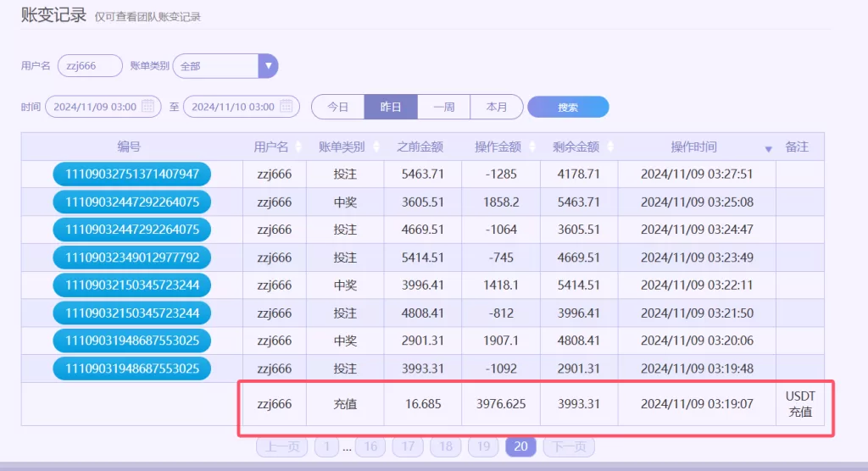Click the 备注 column header
868x471 pixels.
coord(797,147)
